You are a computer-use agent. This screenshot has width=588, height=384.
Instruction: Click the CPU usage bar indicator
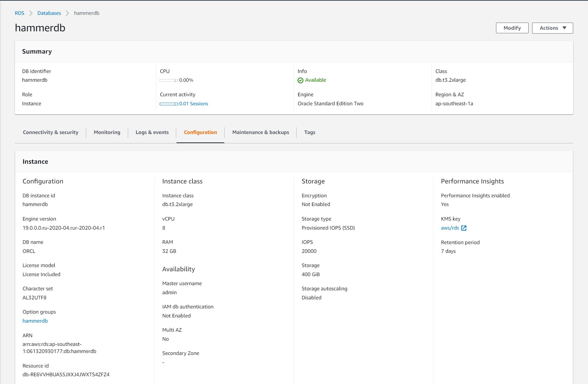pos(169,80)
